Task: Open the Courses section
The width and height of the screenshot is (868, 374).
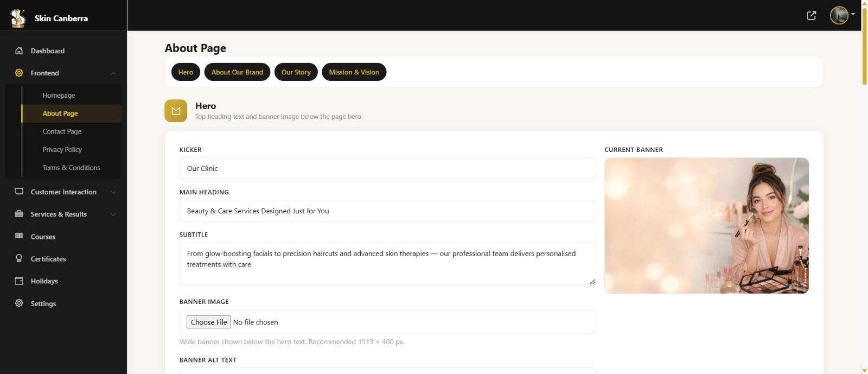Action: [43, 237]
